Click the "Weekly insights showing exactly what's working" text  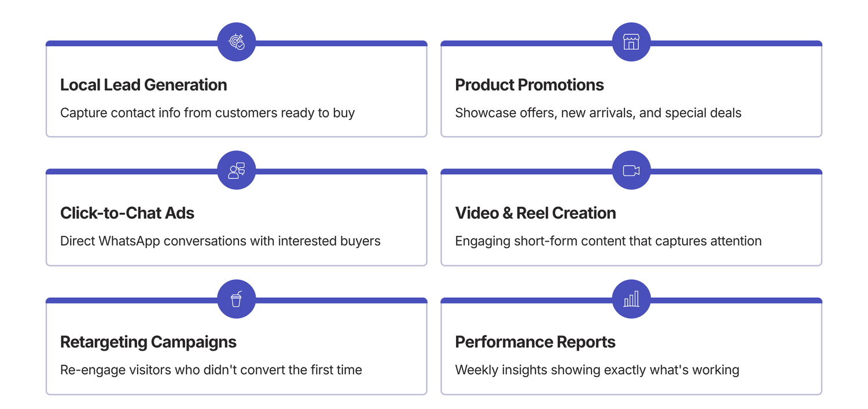(597, 370)
